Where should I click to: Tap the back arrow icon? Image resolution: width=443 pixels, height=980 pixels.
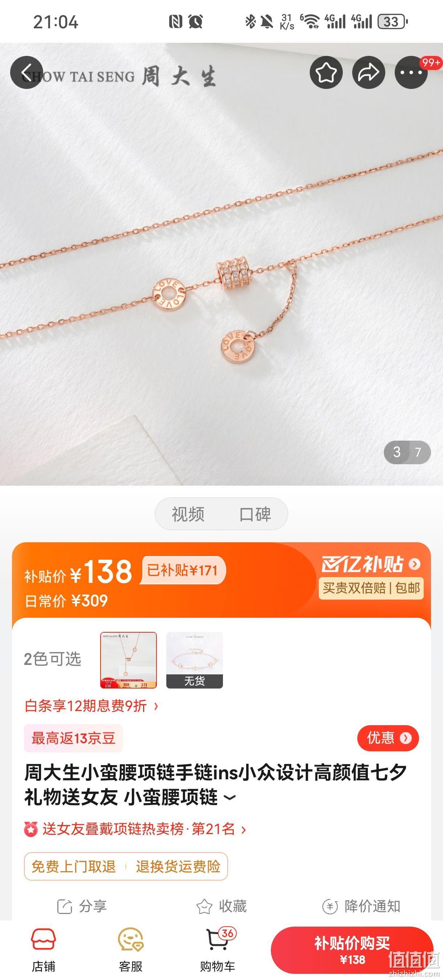[x=27, y=72]
